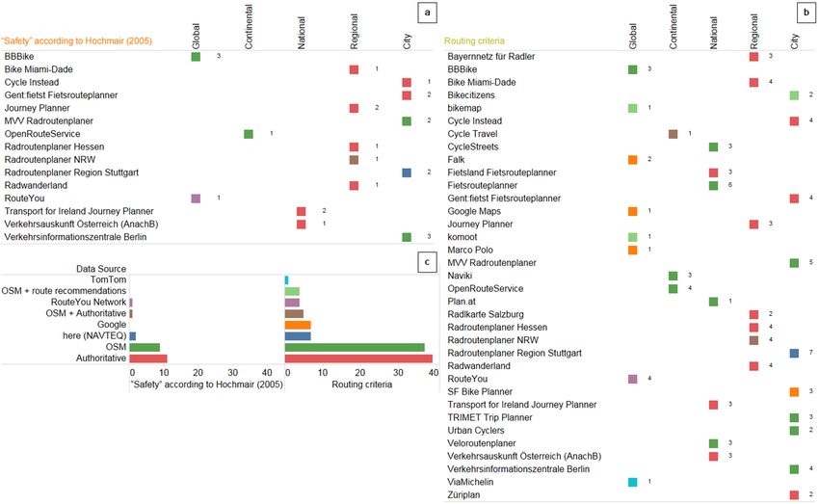Click the "Urban Cyclers" row label
The height and width of the screenshot is (504, 819).
coord(476,431)
